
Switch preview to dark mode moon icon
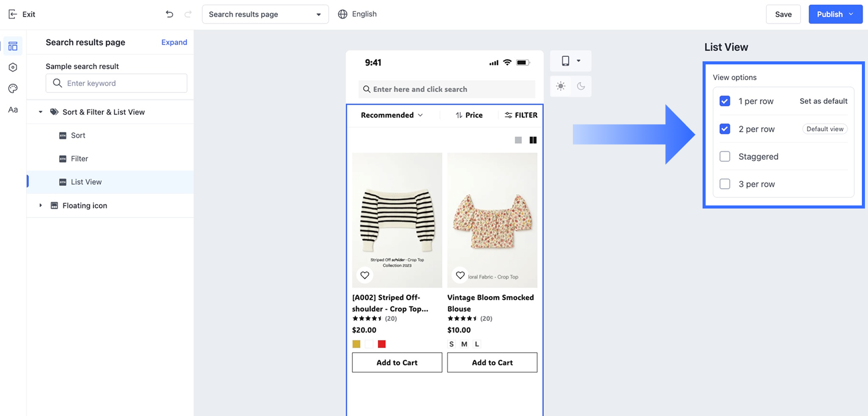[581, 86]
